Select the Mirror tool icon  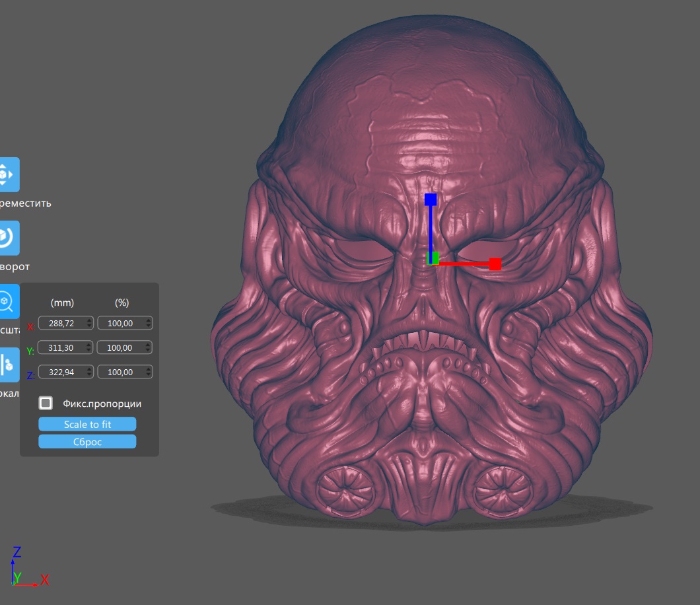pyautogui.click(x=9, y=365)
